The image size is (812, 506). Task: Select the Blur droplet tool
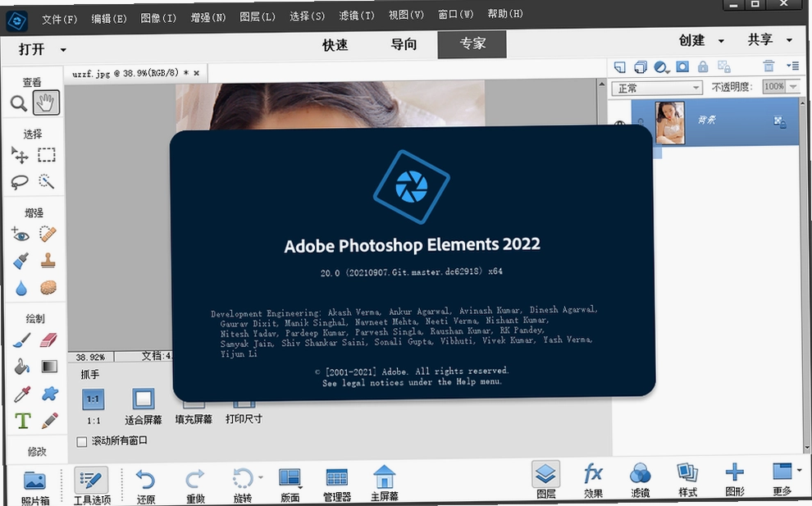[21, 288]
